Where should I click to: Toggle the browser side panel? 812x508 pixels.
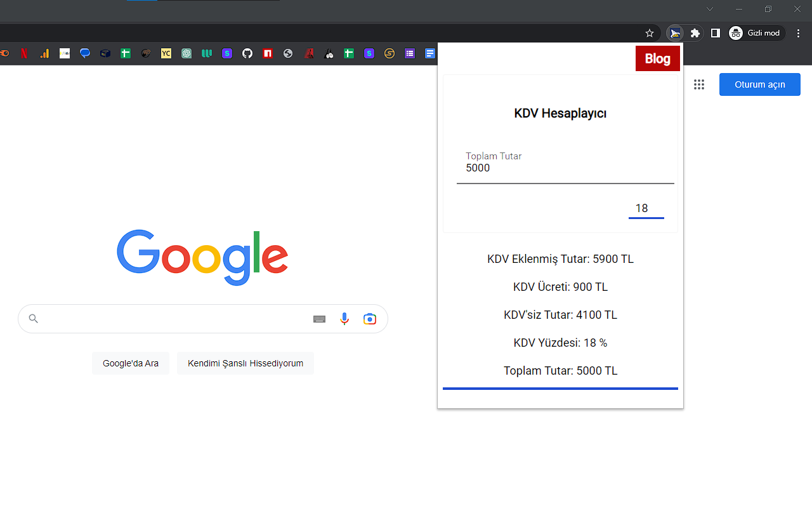(x=716, y=33)
